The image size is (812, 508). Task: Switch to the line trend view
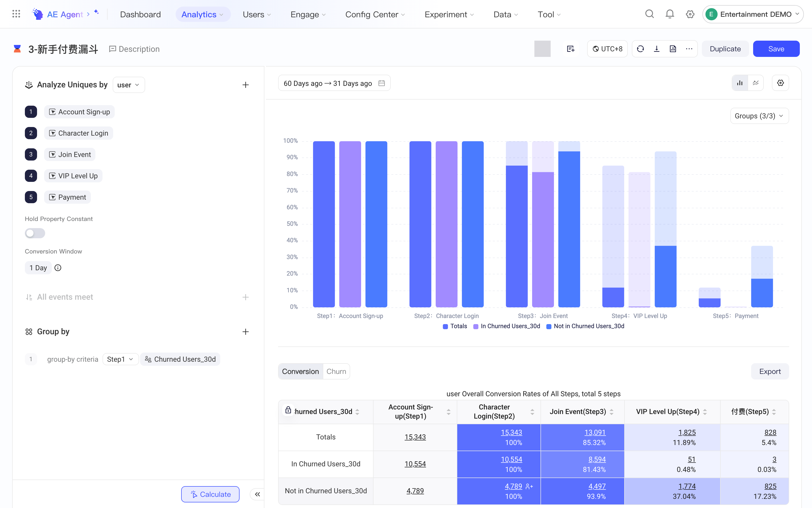tap(756, 83)
